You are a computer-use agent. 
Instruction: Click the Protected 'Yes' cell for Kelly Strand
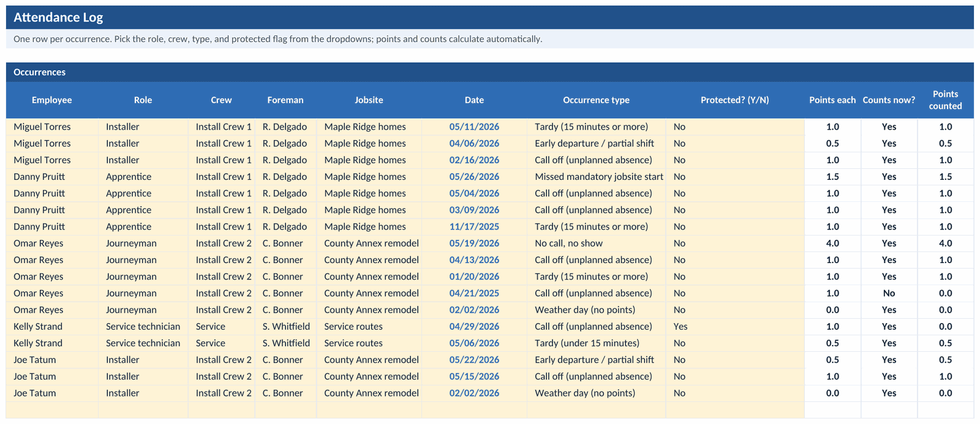tap(734, 326)
